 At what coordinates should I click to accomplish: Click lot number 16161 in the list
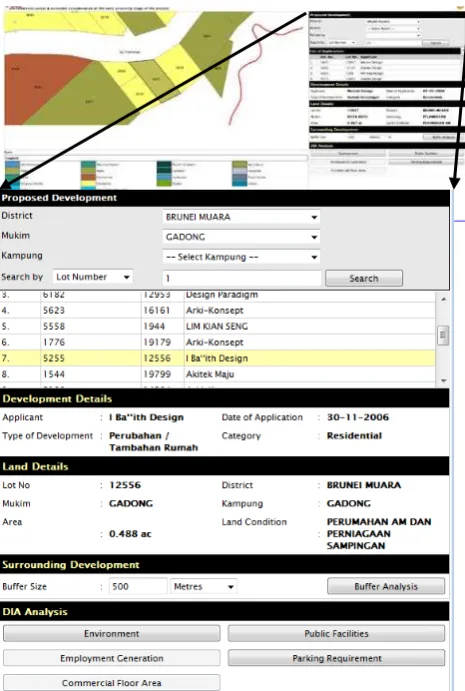point(156,311)
